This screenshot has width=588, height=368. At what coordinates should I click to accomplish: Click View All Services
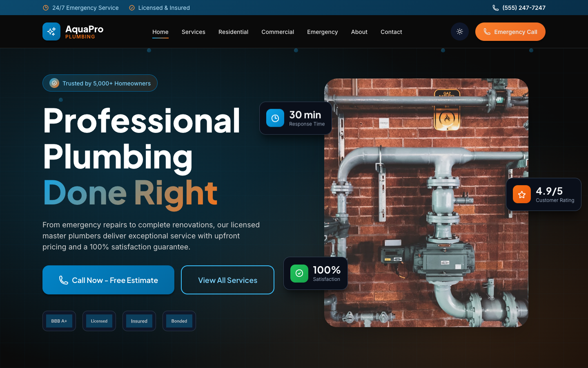(227, 280)
